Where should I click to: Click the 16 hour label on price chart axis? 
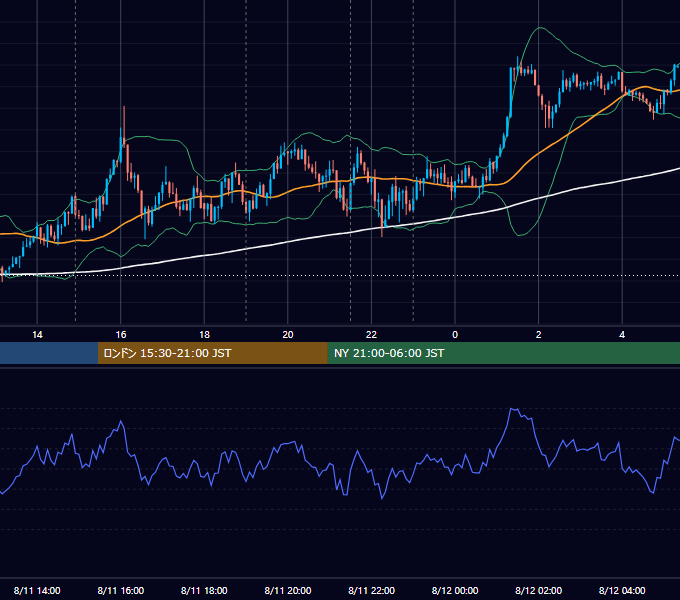pyautogui.click(x=121, y=335)
